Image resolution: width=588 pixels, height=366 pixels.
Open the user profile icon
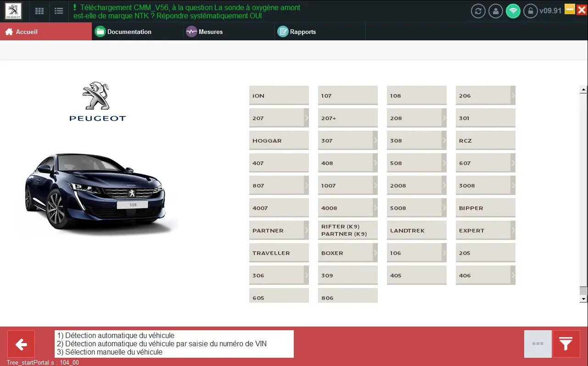[495, 11]
